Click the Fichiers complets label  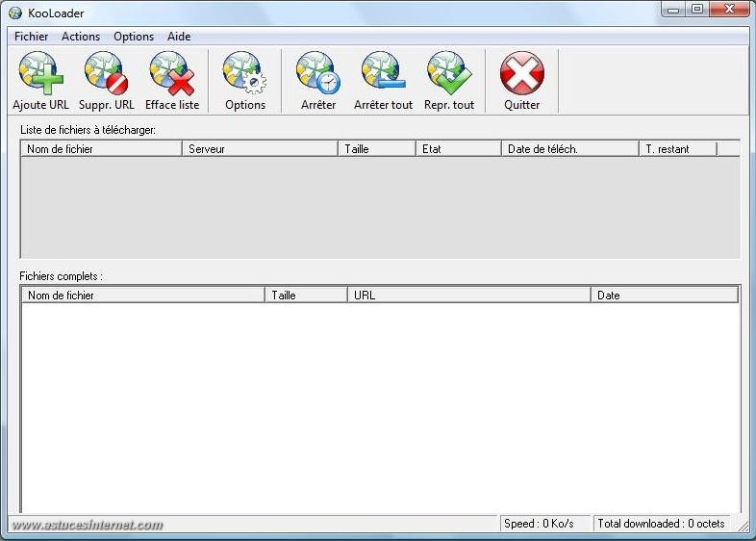click(61, 276)
